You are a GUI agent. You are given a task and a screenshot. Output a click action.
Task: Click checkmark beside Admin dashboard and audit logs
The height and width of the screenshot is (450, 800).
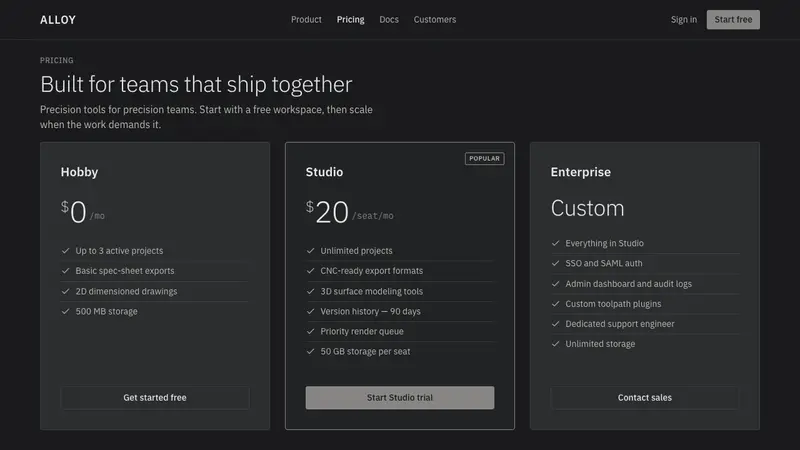point(556,284)
